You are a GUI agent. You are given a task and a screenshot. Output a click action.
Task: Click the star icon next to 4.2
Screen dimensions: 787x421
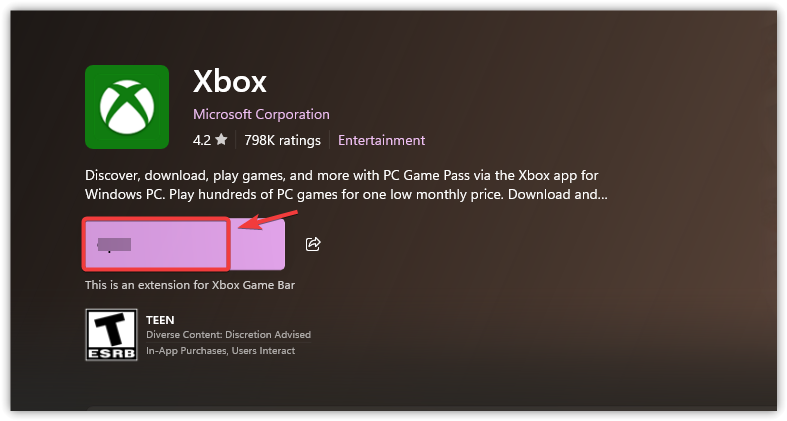[221, 140]
